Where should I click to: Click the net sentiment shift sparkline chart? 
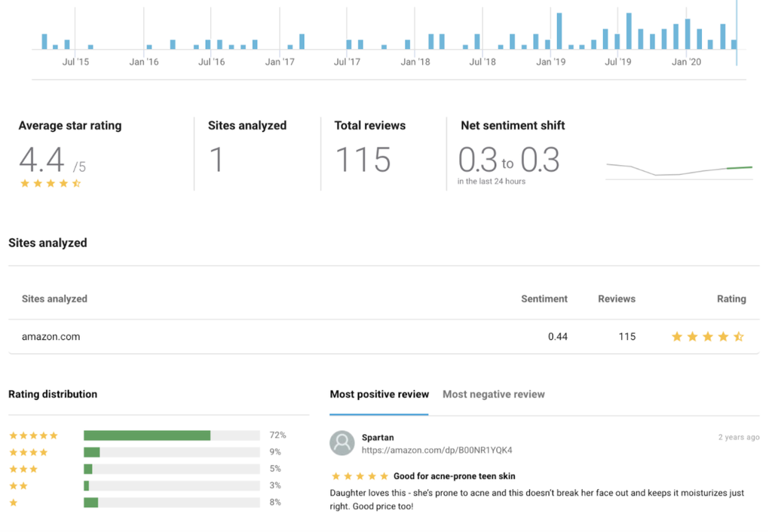point(679,170)
